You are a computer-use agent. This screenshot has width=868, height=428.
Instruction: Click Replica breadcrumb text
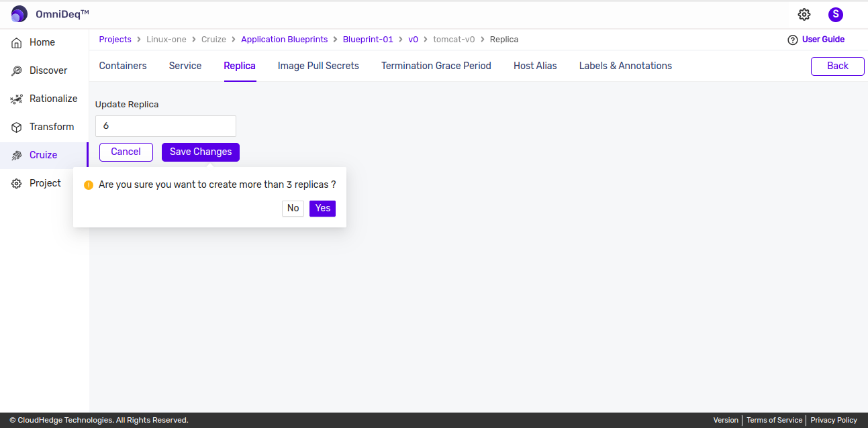504,40
